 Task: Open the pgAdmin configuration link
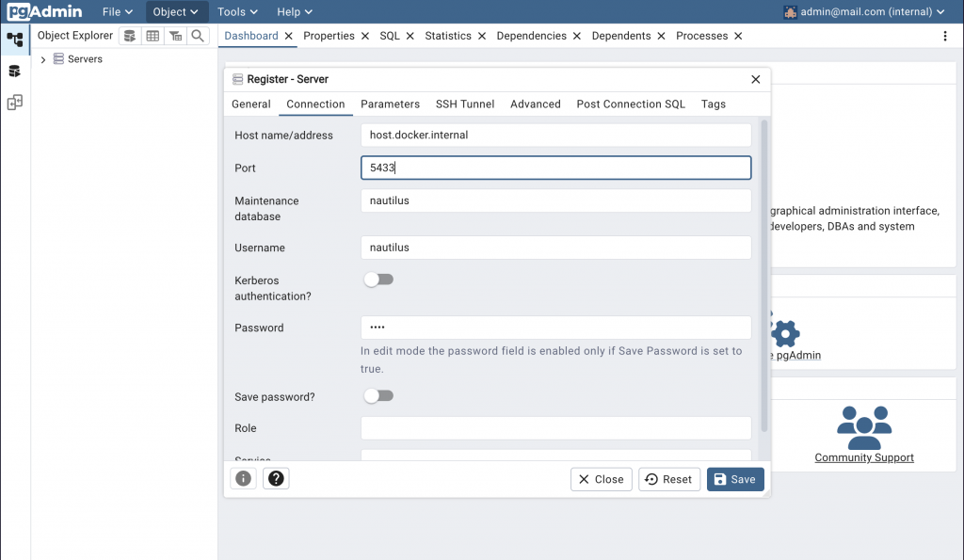[796, 356]
